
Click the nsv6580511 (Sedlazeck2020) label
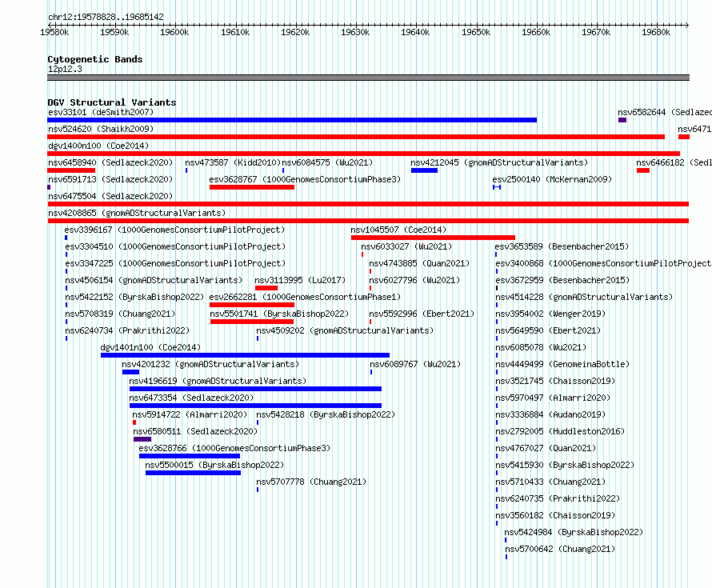[195, 431]
